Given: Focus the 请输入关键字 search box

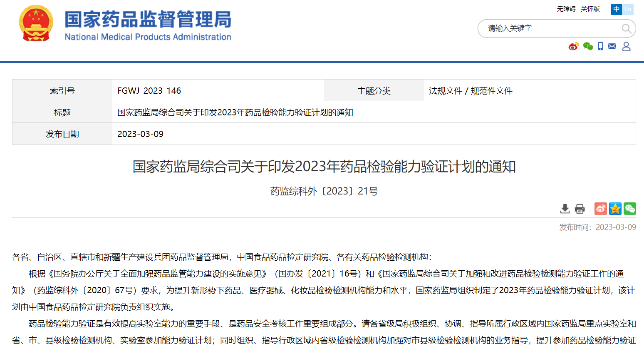Looking at the screenshot, I should tap(549, 28).
